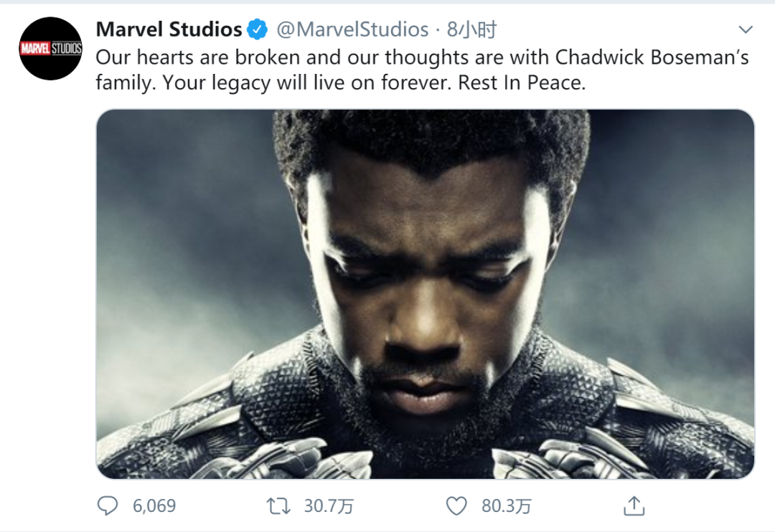The image size is (775, 532).
Task: Like the tweet with the heart icon
Action: click(456, 505)
